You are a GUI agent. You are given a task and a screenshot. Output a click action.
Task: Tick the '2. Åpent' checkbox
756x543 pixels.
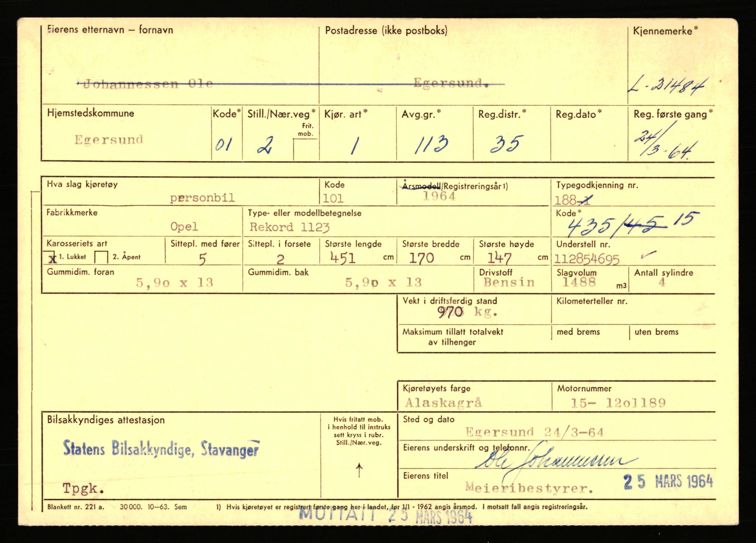coord(102,257)
